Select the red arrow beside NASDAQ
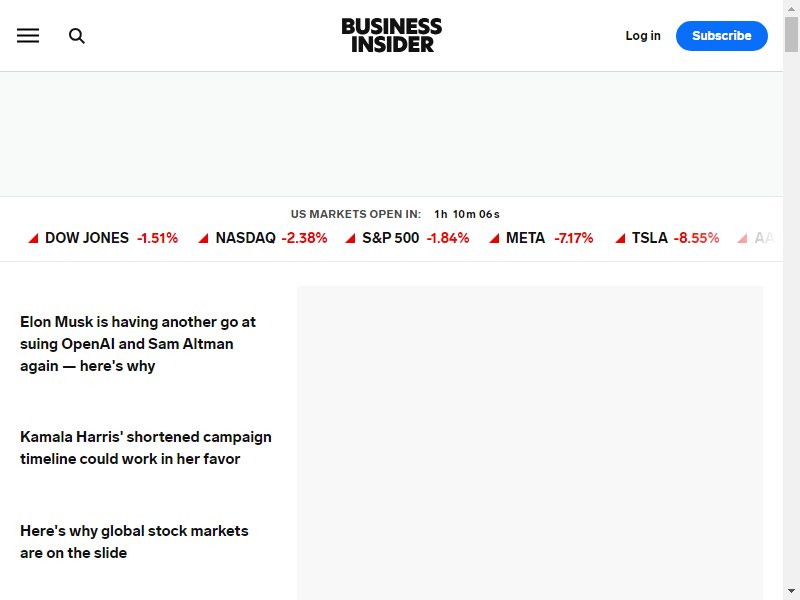The image size is (800, 600). click(x=203, y=238)
